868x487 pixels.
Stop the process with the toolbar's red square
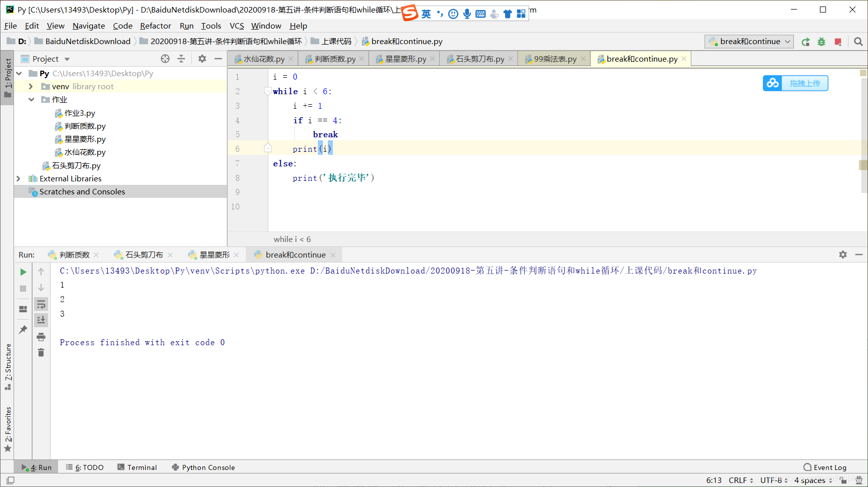[838, 42]
